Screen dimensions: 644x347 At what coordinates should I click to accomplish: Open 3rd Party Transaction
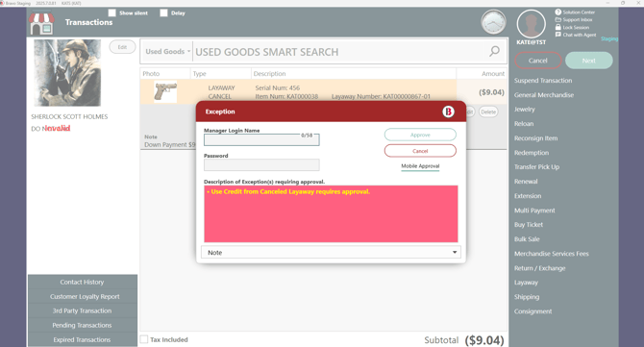coord(82,310)
